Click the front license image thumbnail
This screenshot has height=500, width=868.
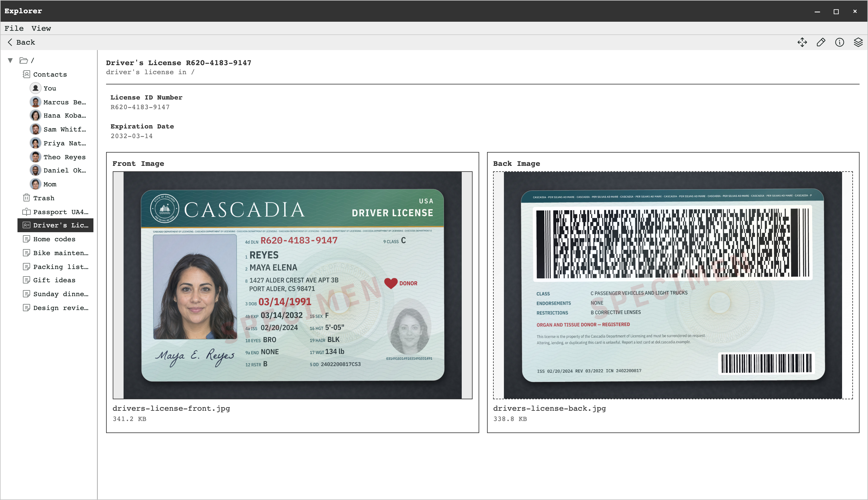click(x=292, y=285)
